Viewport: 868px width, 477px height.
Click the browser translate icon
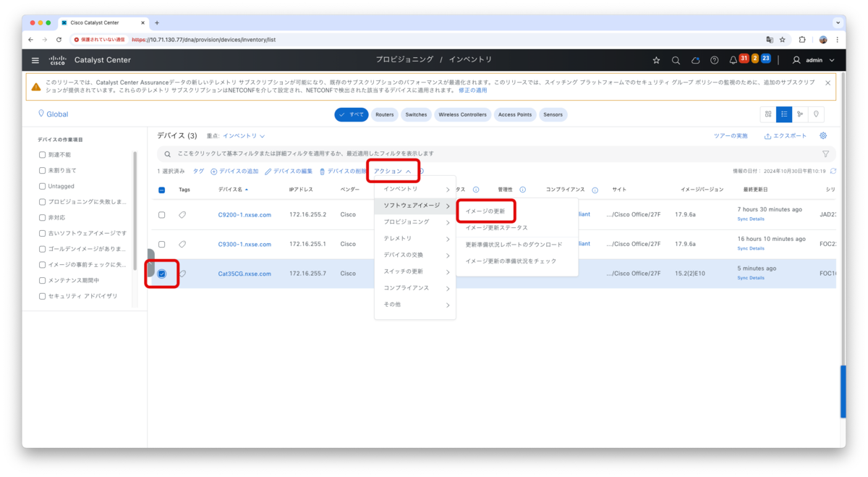(x=770, y=39)
